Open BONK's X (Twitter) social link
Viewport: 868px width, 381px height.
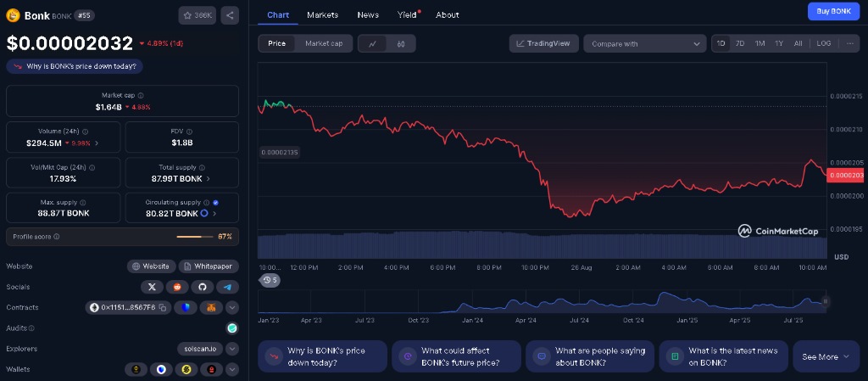pyautogui.click(x=150, y=287)
